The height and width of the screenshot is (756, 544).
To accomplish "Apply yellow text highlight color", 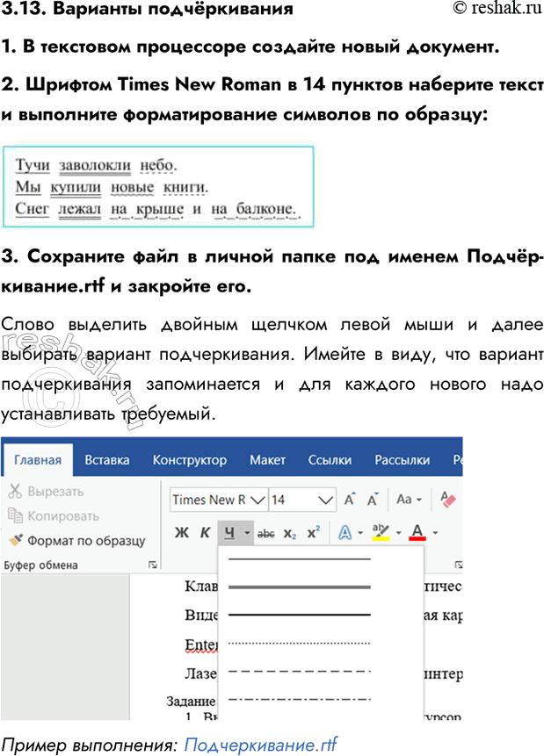I will coord(381,532).
